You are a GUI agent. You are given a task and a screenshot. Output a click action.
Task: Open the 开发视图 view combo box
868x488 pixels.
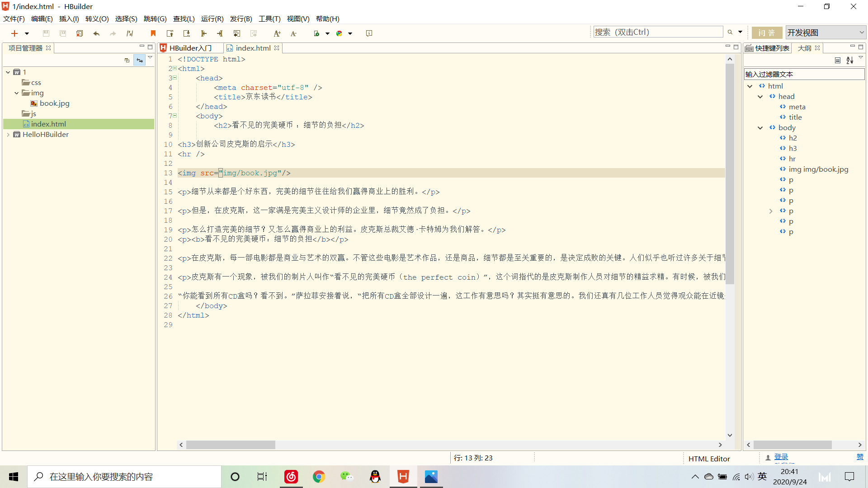(x=826, y=33)
